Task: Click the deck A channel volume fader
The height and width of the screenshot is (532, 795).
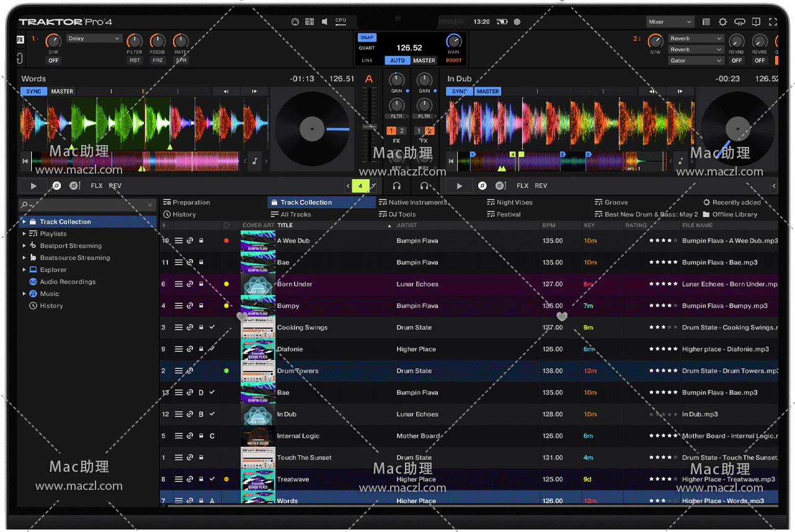Action: tap(370, 127)
